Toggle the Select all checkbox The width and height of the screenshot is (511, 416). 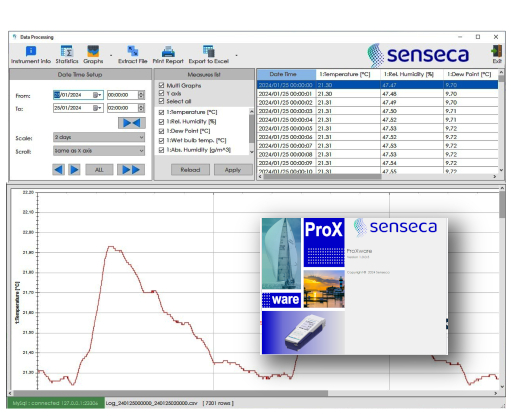(x=162, y=101)
